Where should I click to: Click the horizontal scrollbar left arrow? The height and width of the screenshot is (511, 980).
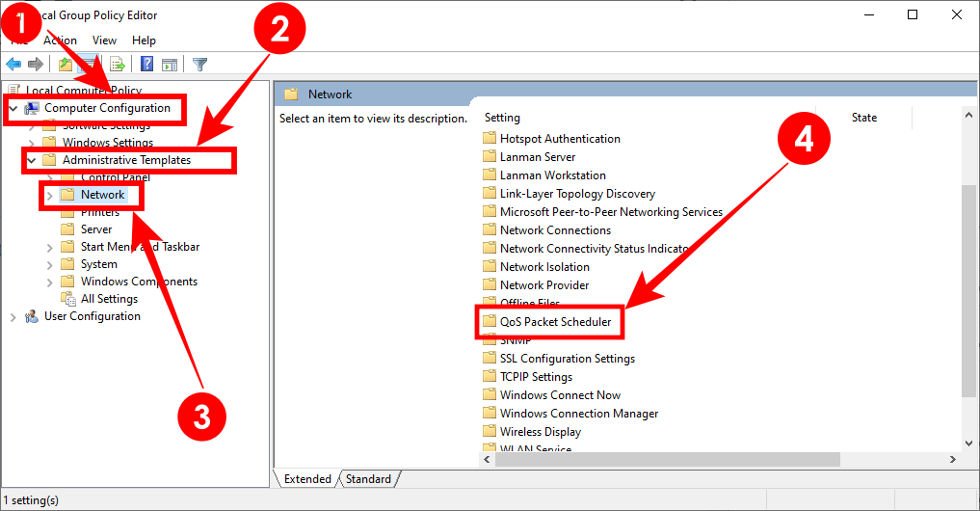click(x=488, y=459)
